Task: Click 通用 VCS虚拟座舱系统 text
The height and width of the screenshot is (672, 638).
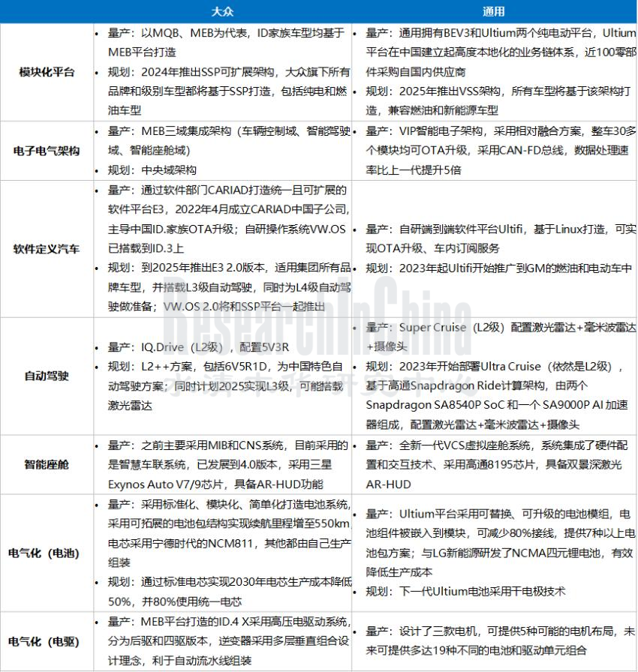Action: [496, 464]
